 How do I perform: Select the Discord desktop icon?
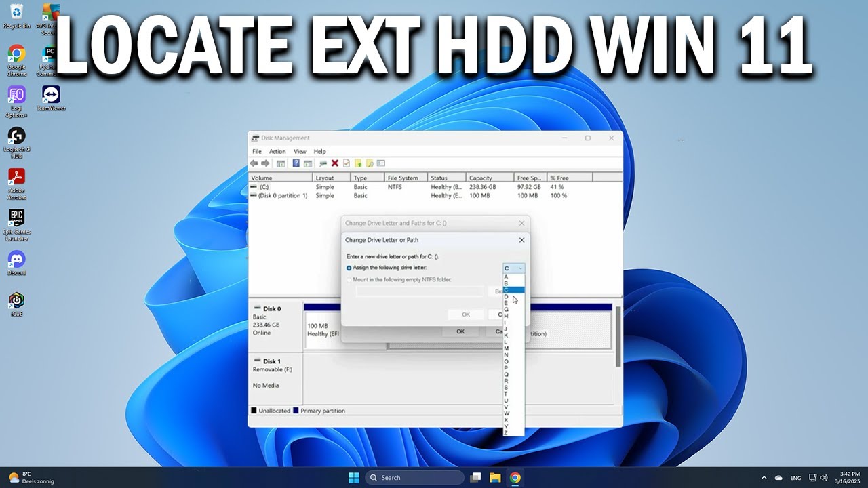pos(16,263)
